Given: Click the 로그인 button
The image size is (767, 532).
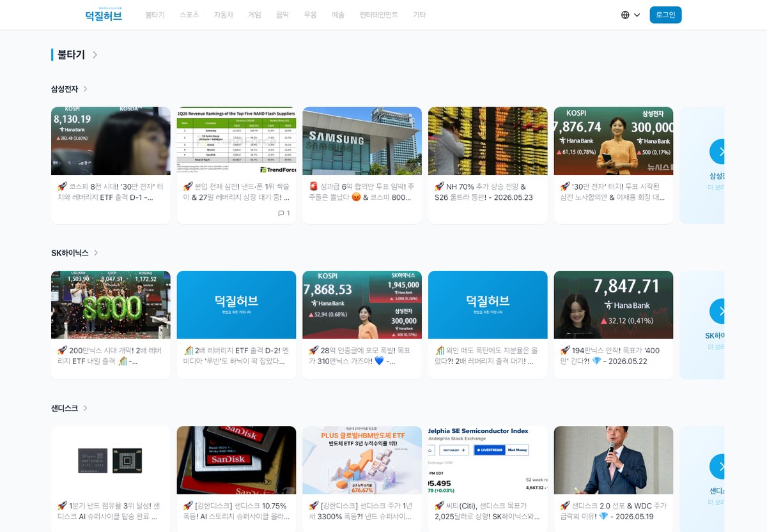Looking at the screenshot, I should click(665, 15).
